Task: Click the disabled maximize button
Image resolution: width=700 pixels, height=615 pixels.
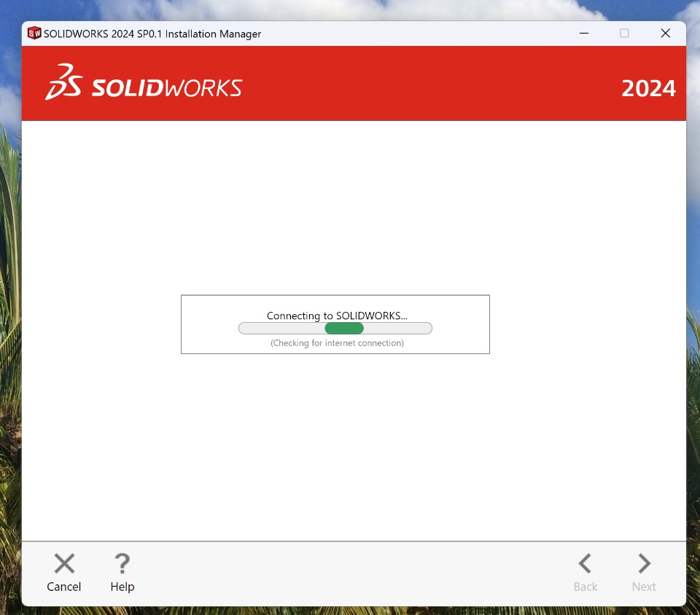Action: (x=625, y=34)
